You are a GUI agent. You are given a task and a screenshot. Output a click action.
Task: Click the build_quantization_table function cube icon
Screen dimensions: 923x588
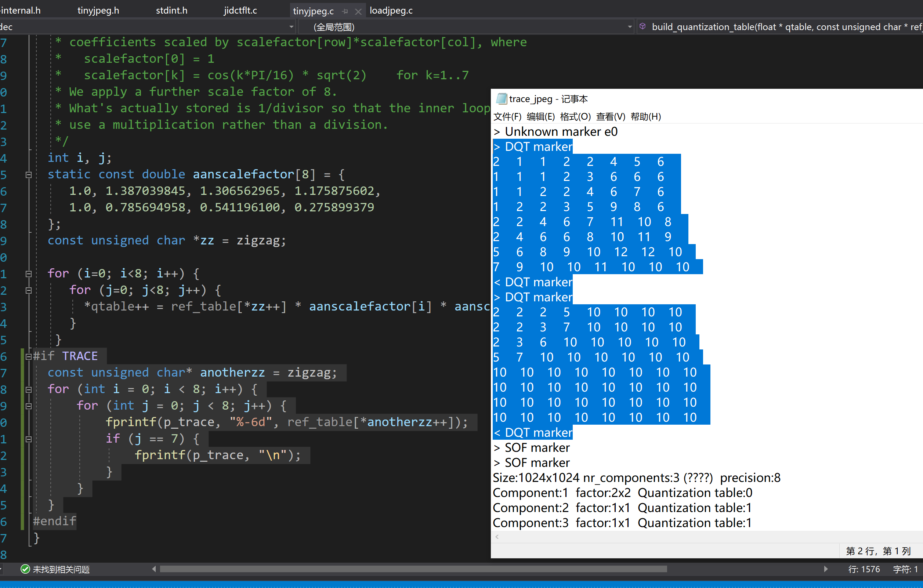(643, 26)
